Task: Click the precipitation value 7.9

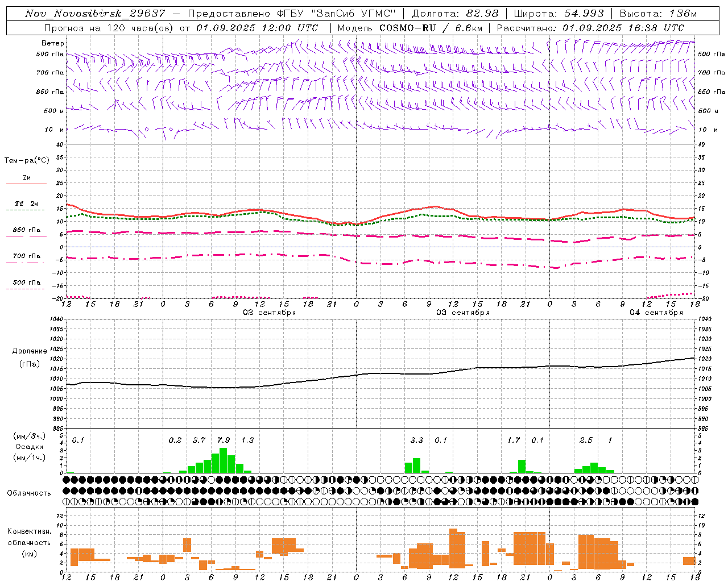Action: [x=224, y=440]
